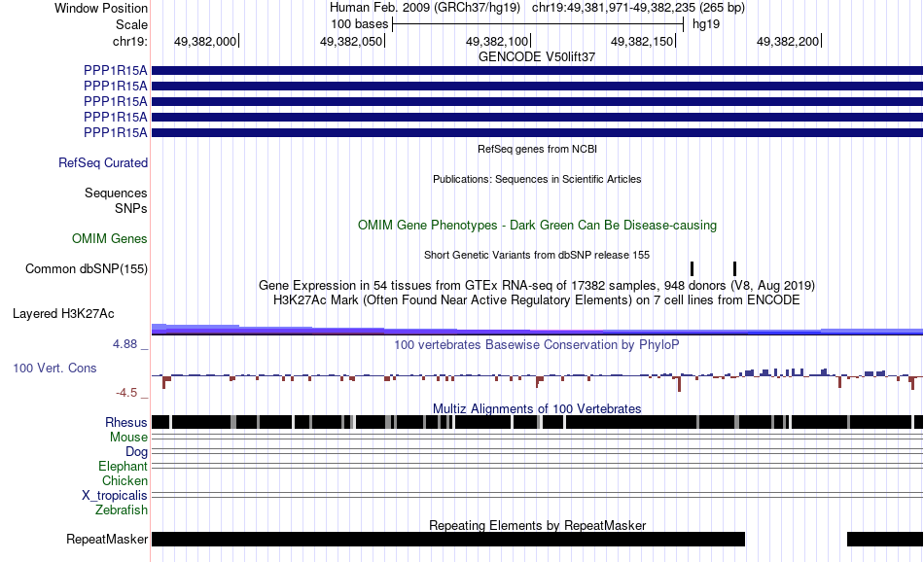Viewport: 924px width, 562px height.
Task: Click the short right RepeatMasker block
Action: pyautogui.click(x=885, y=539)
